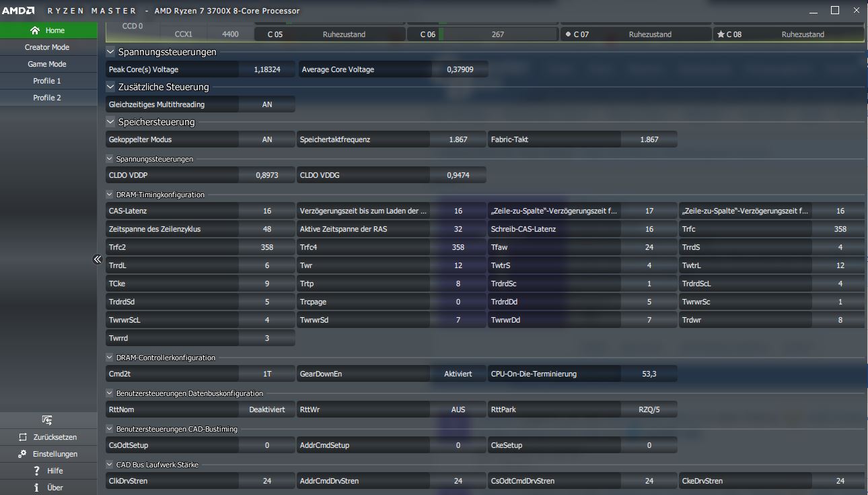Open Einstellungen settings
This screenshot has height=495, width=868.
pos(48,454)
